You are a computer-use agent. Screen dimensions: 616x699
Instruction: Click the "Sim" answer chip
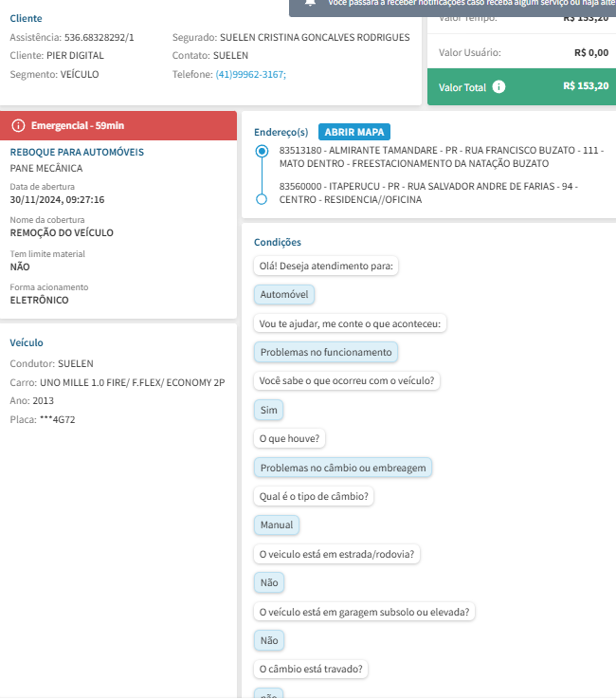coord(269,410)
